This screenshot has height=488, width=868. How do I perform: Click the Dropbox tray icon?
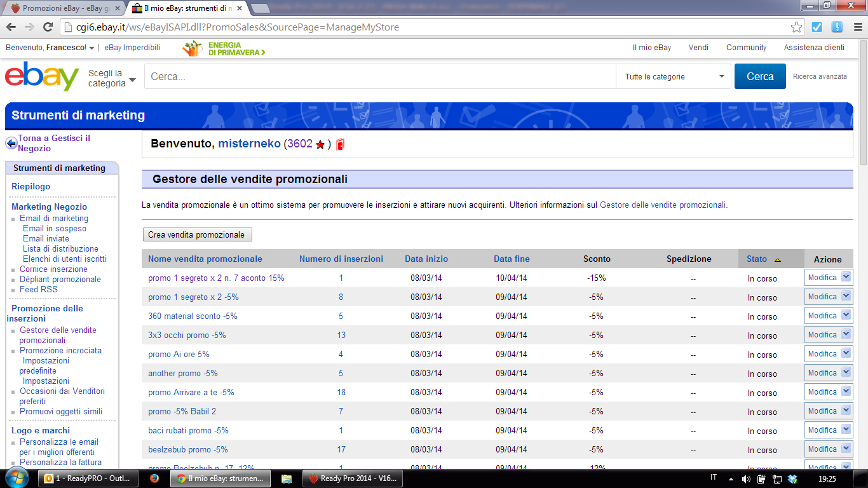point(792,478)
